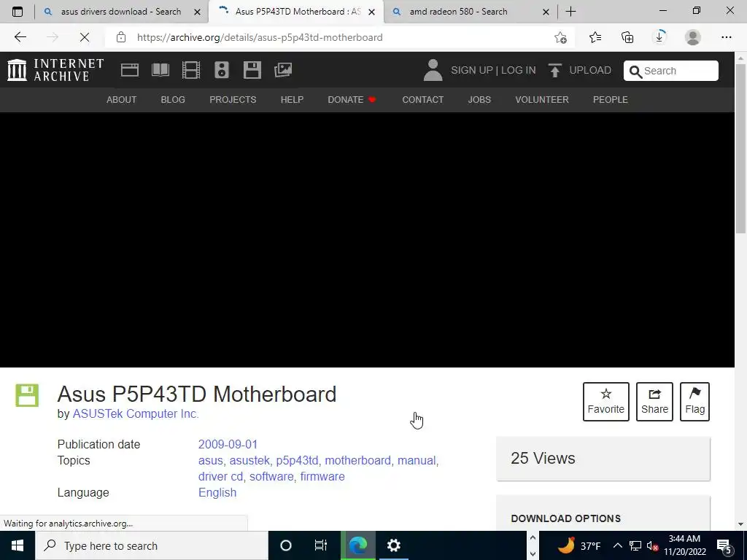Switch to amd radeon 580 tab
Image resolution: width=747 pixels, height=560 pixels.
tap(458, 12)
